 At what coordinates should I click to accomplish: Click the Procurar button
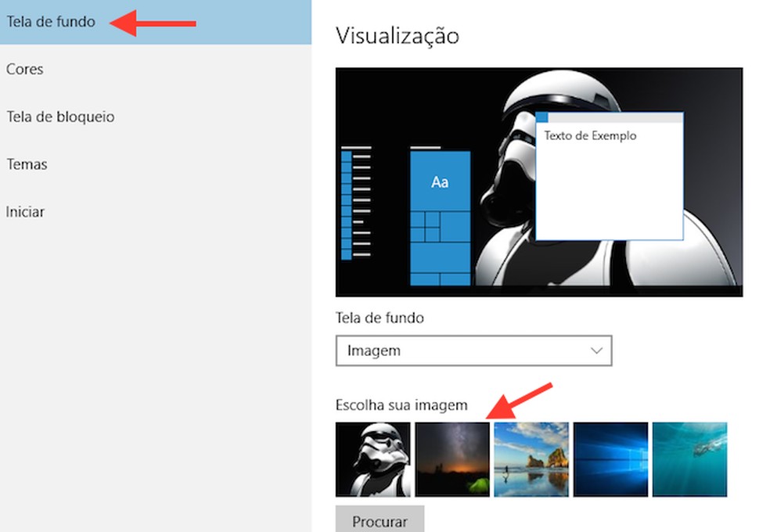[379, 521]
